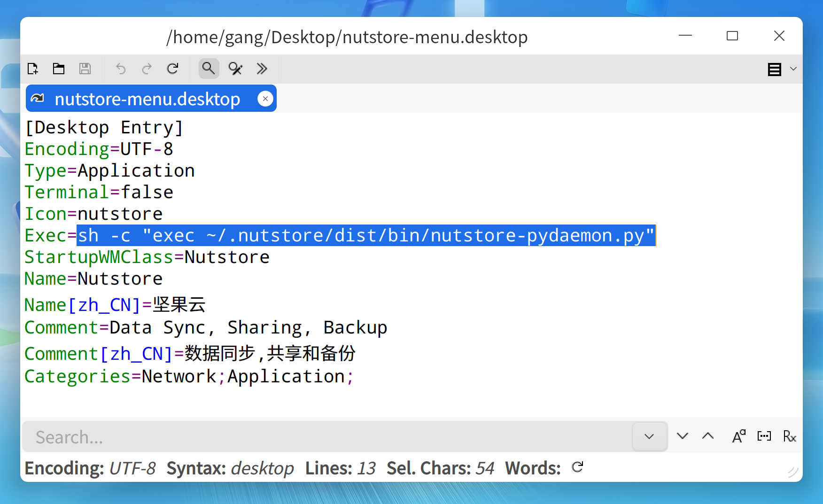Go to next search match
This screenshot has height=504, width=823.
683,436
